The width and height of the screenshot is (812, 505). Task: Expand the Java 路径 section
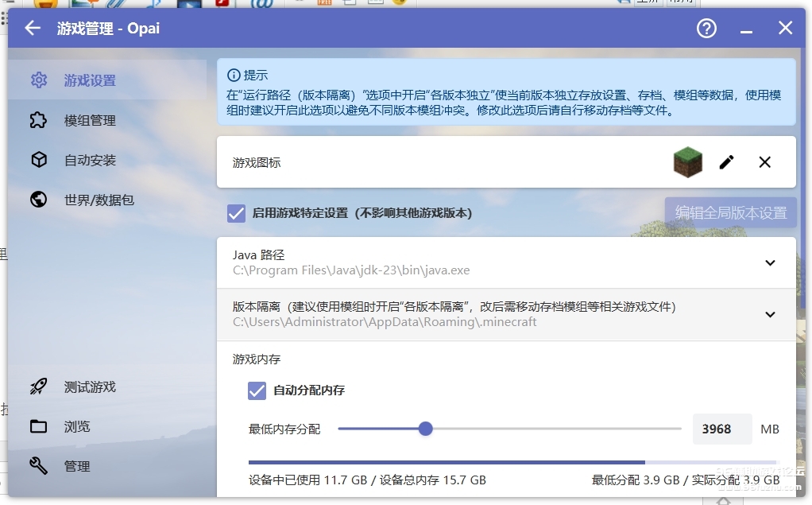(x=769, y=263)
